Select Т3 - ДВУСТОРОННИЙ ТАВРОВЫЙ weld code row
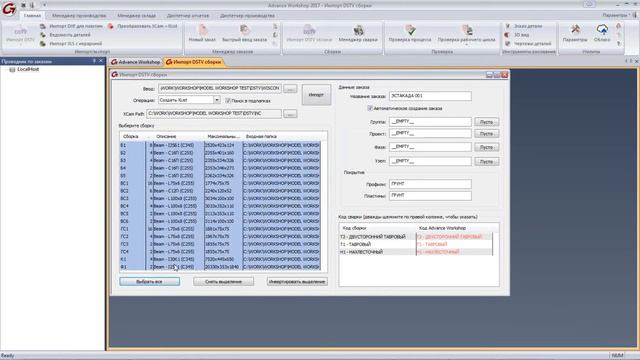The width and height of the screenshot is (640, 360). [416, 237]
